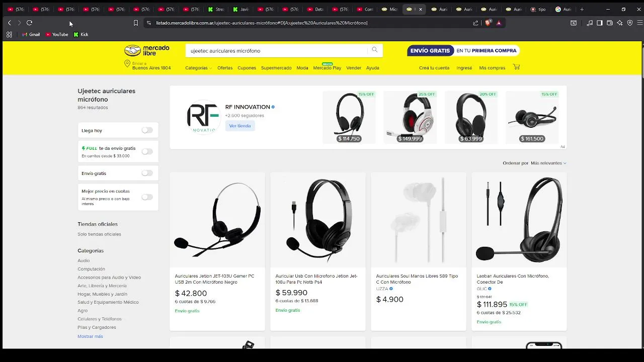Open Mis compras link

coord(492,68)
